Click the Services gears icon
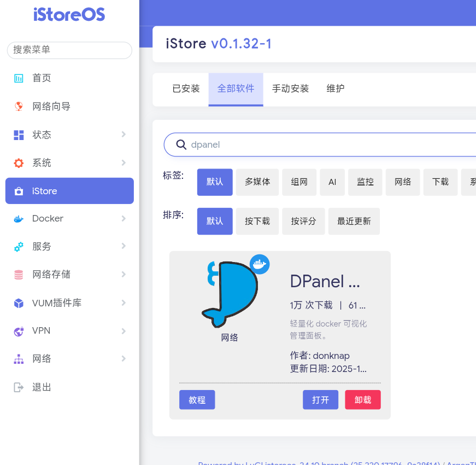The height and width of the screenshot is (465, 476). [19, 247]
